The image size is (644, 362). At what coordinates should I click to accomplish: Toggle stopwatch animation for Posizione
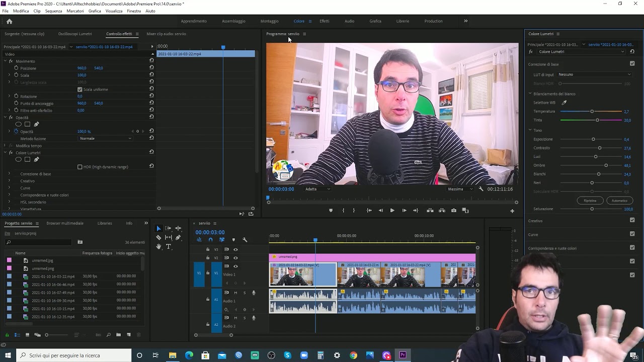(x=16, y=68)
